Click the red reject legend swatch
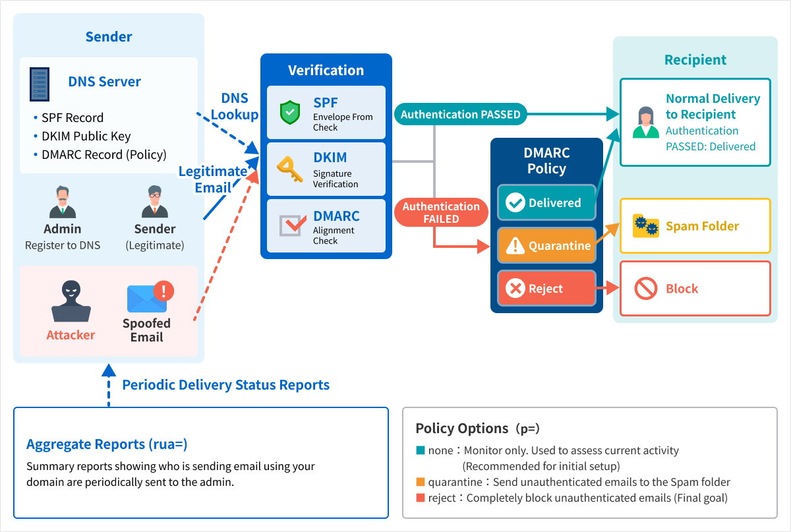Screen dimensions: 791x532 point(421,498)
